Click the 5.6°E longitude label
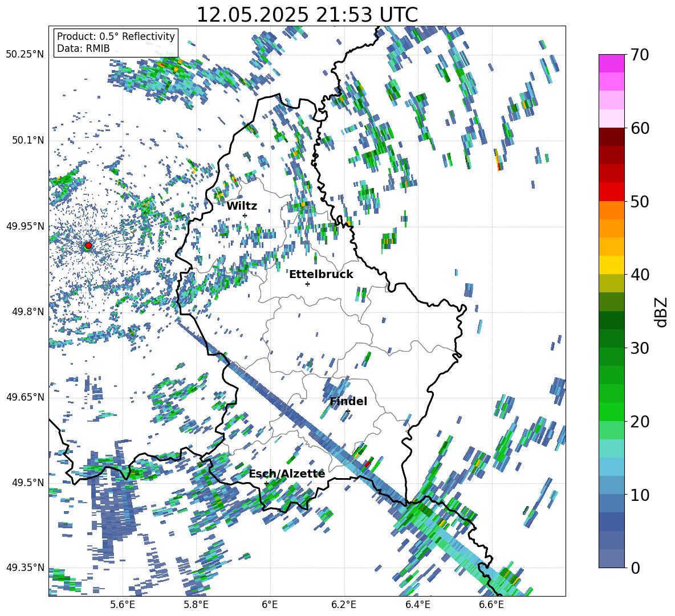 123,605
